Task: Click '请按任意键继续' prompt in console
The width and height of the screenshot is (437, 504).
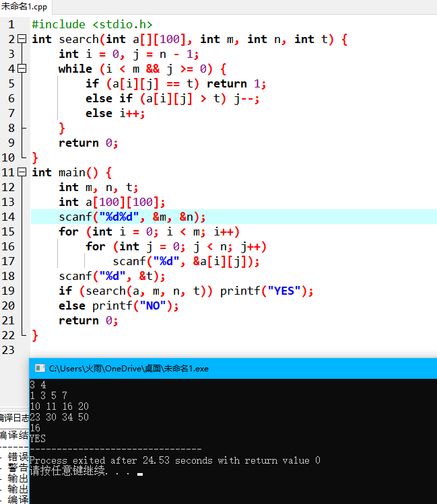Action: coord(69,471)
